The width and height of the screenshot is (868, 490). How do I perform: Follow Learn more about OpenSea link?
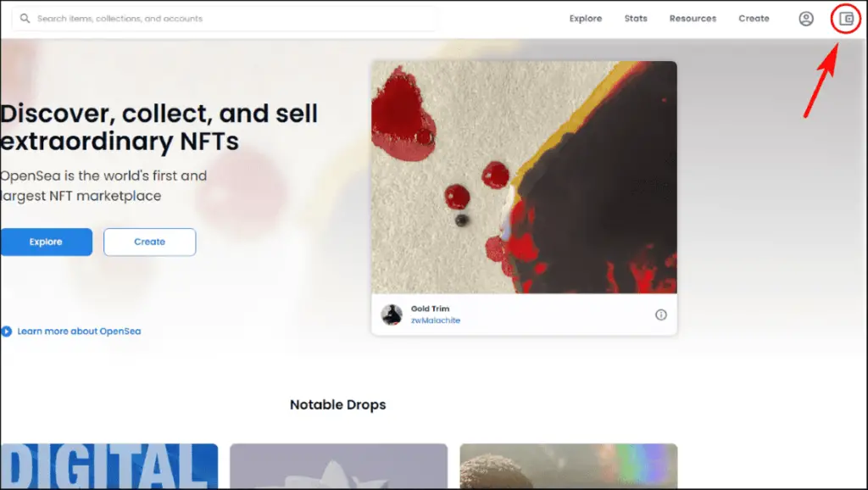coord(79,331)
